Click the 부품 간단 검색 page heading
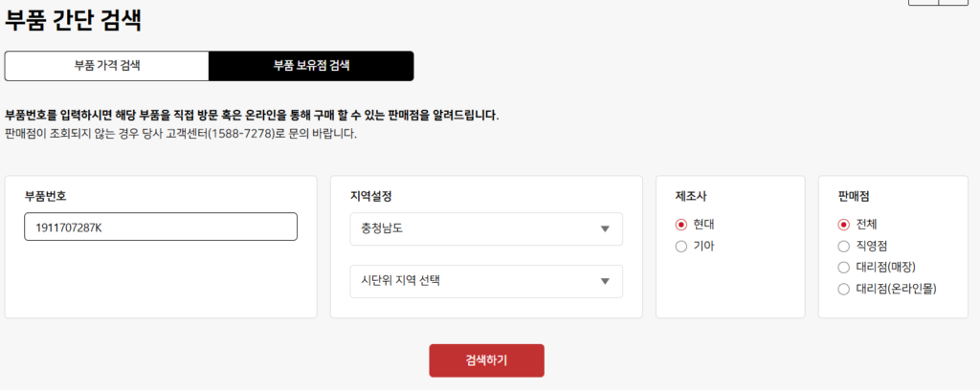The height and width of the screenshot is (390, 980). tap(80, 19)
